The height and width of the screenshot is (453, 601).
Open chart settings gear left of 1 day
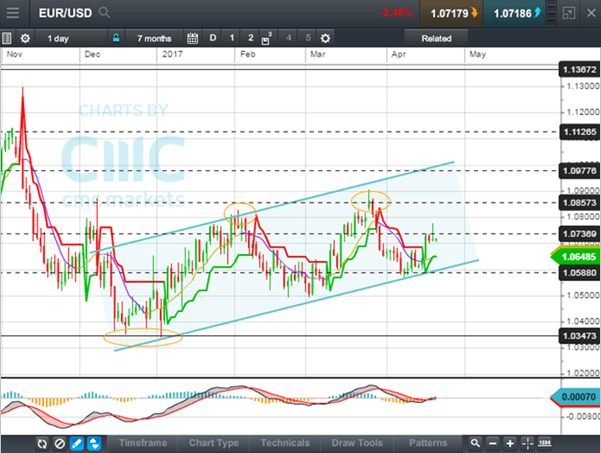[x=25, y=38]
